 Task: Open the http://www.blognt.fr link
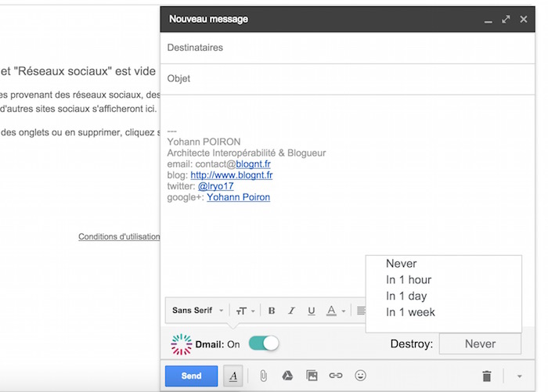[x=231, y=175]
